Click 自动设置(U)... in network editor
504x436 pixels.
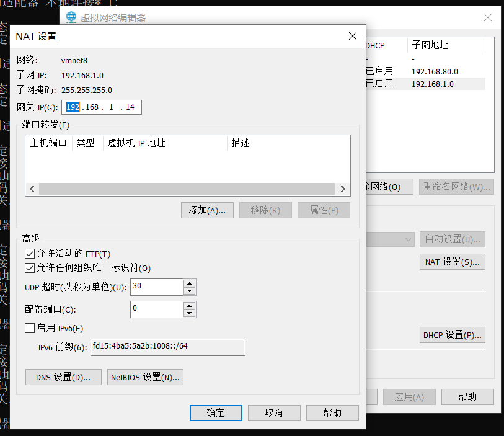pyautogui.click(x=453, y=239)
